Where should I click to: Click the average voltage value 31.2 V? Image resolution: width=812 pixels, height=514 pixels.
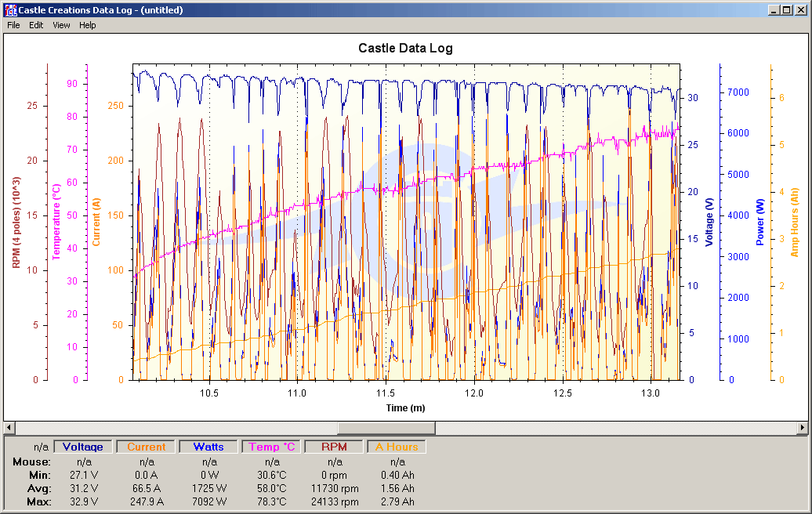84,488
